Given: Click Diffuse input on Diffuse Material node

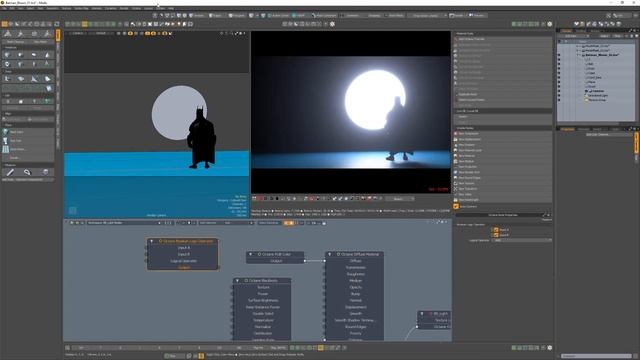Looking at the screenshot, I should click(x=355, y=261).
